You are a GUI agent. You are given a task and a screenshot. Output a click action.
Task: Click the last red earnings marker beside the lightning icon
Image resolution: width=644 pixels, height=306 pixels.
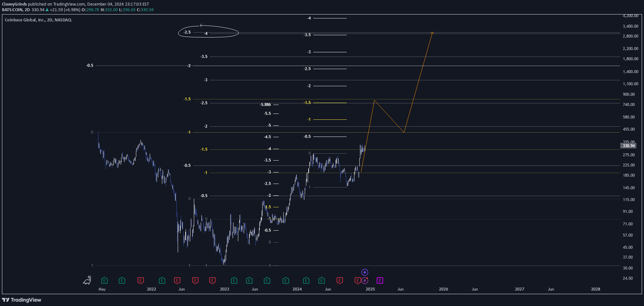pyautogui.click(x=357, y=281)
